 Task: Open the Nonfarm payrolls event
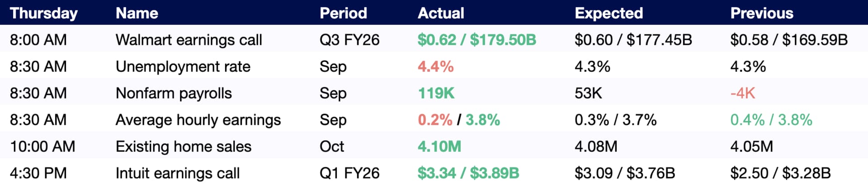click(x=174, y=93)
